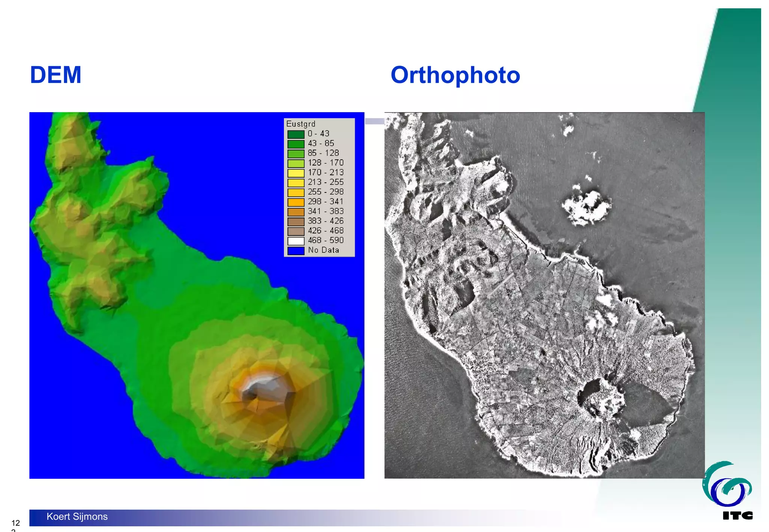Click the brown 383 - 426 swatch
769x532 pixels.
click(x=296, y=221)
